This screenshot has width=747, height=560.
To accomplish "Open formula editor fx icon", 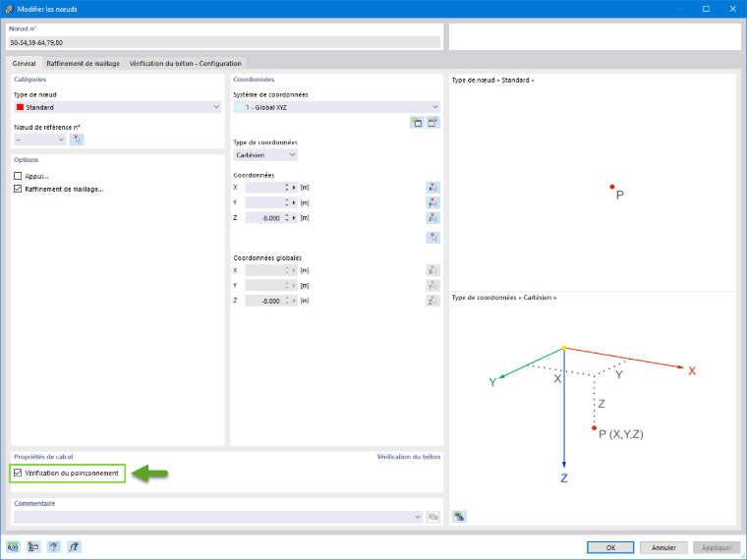I will pyautogui.click(x=75, y=546).
